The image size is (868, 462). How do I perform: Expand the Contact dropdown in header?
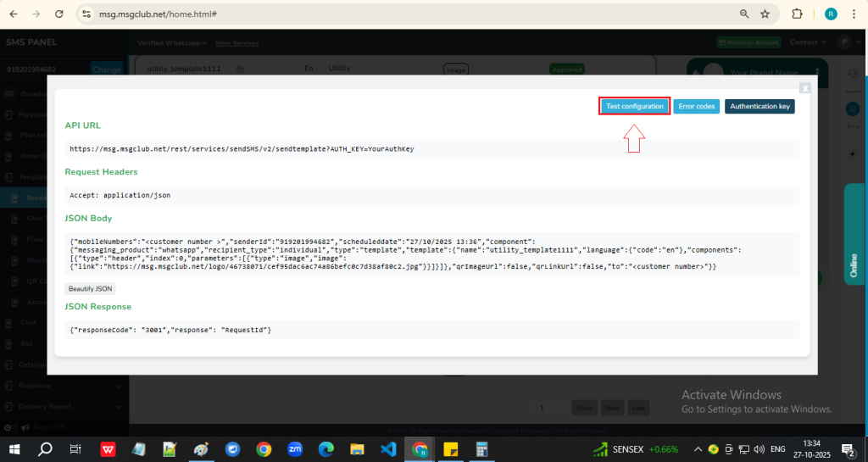(x=807, y=42)
